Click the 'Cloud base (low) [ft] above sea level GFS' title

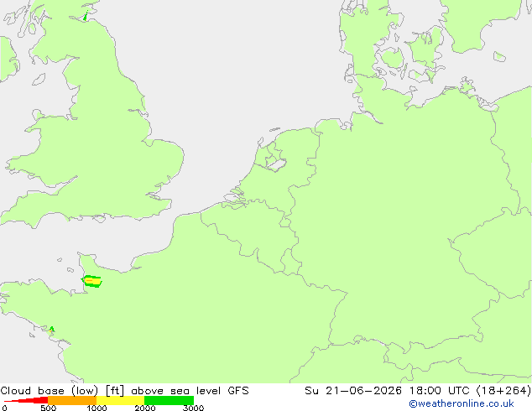click(124, 391)
